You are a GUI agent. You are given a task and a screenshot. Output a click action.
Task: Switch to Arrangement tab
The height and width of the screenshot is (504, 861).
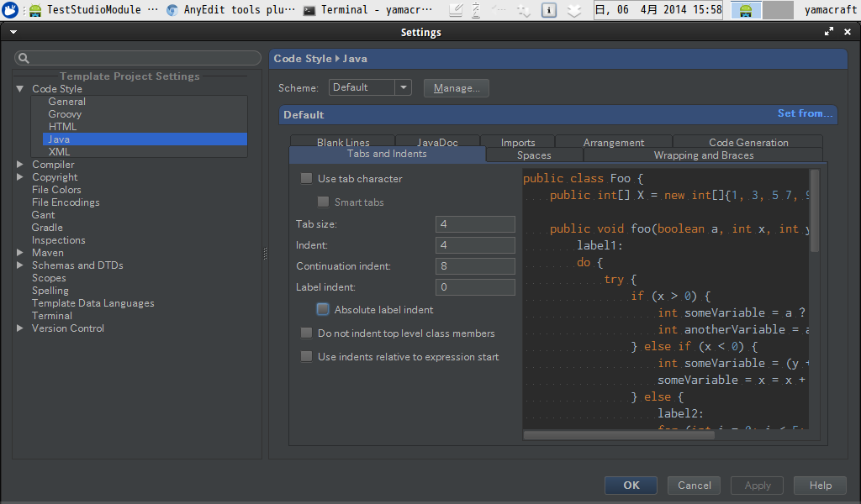[613, 142]
